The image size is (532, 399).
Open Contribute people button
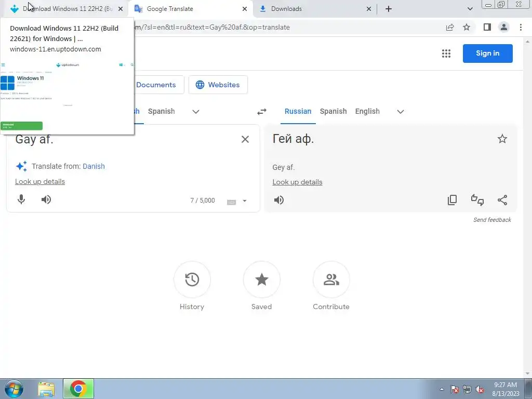(x=331, y=280)
